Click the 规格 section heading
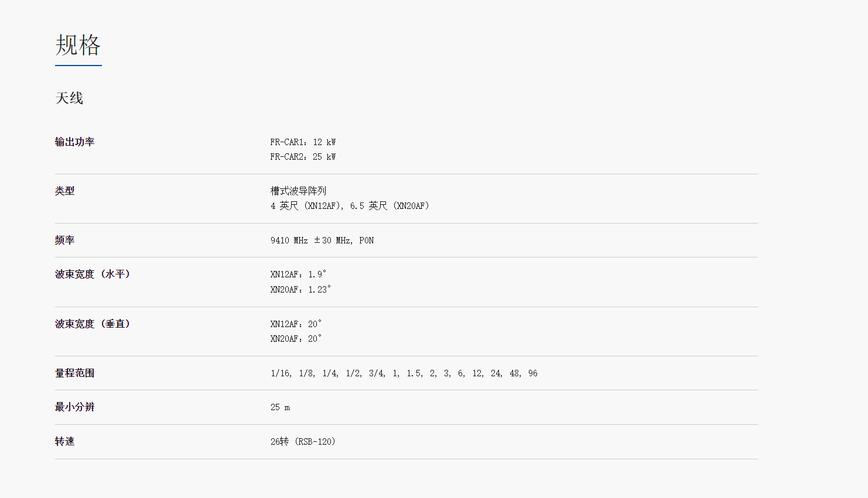Viewport: 868px width, 498px height. click(x=78, y=45)
